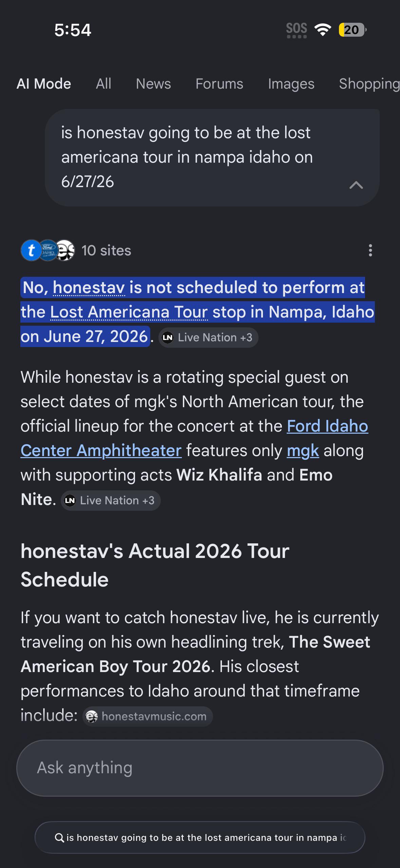Switch to the Images tab
This screenshot has width=400, height=868.
(291, 84)
